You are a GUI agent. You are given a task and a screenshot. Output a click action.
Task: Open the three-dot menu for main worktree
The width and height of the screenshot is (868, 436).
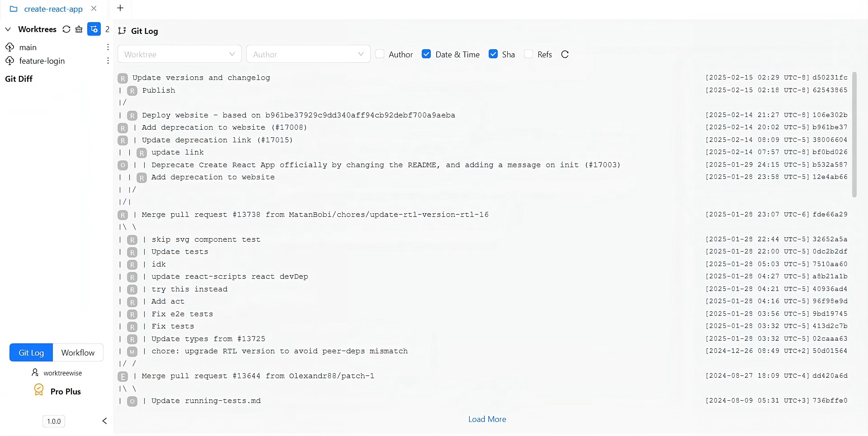coord(108,47)
